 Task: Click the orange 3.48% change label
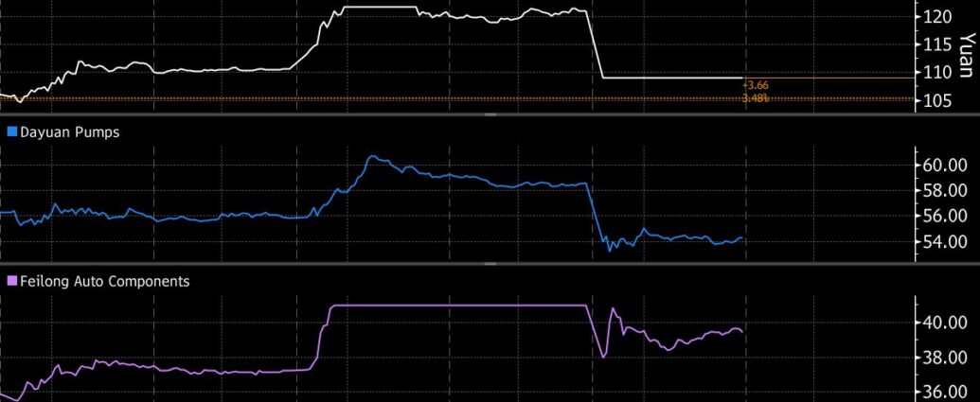[756, 98]
